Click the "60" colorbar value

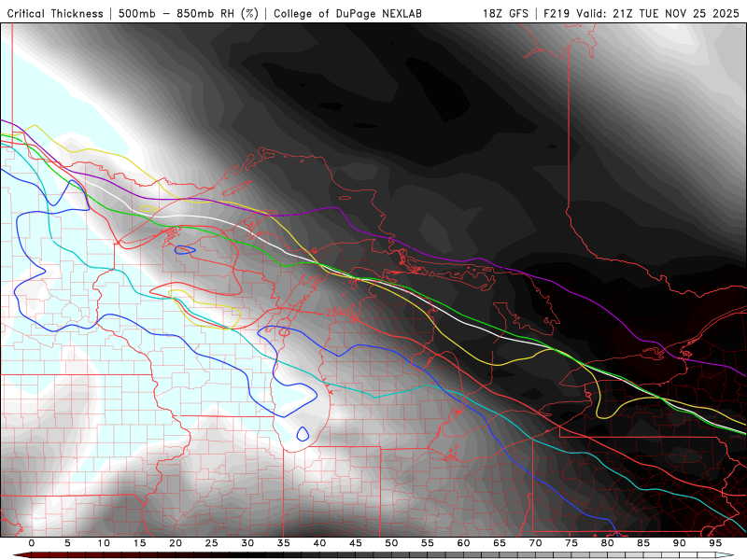(463, 543)
